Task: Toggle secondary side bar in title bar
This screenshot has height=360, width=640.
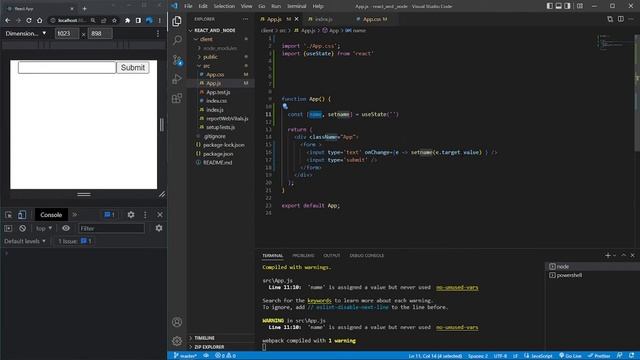Action: pyautogui.click(x=567, y=6)
